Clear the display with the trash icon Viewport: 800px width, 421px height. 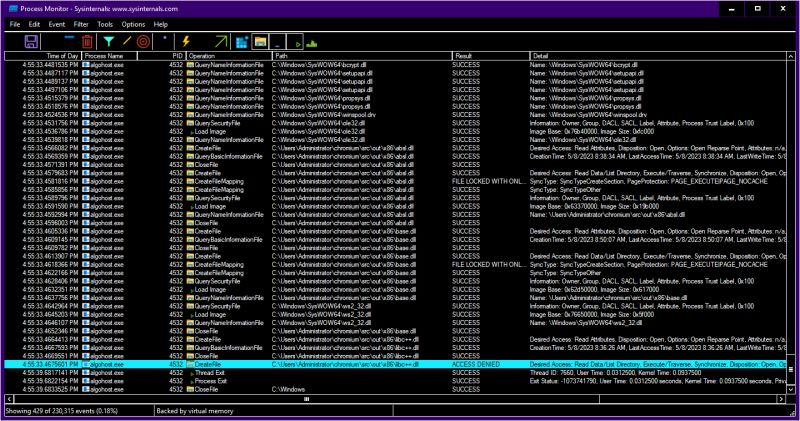pyautogui.click(x=87, y=42)
